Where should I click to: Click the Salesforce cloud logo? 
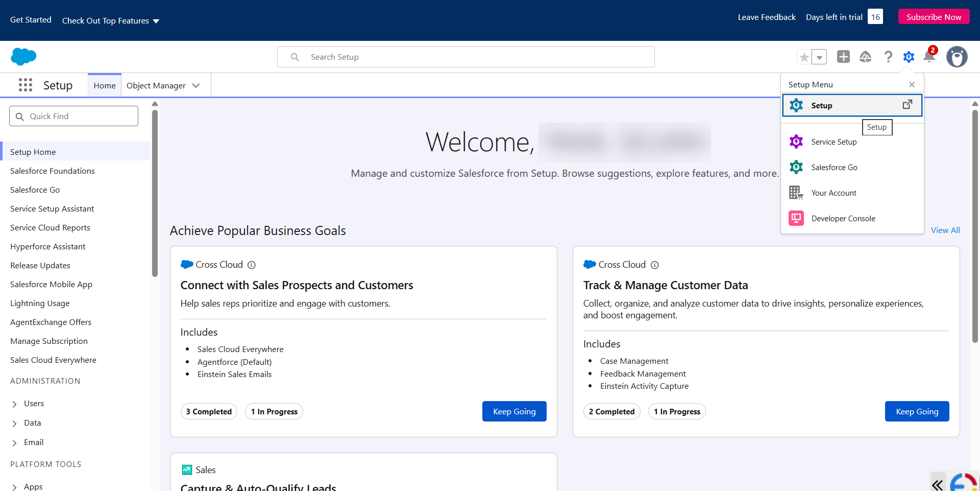click(23, 56)
